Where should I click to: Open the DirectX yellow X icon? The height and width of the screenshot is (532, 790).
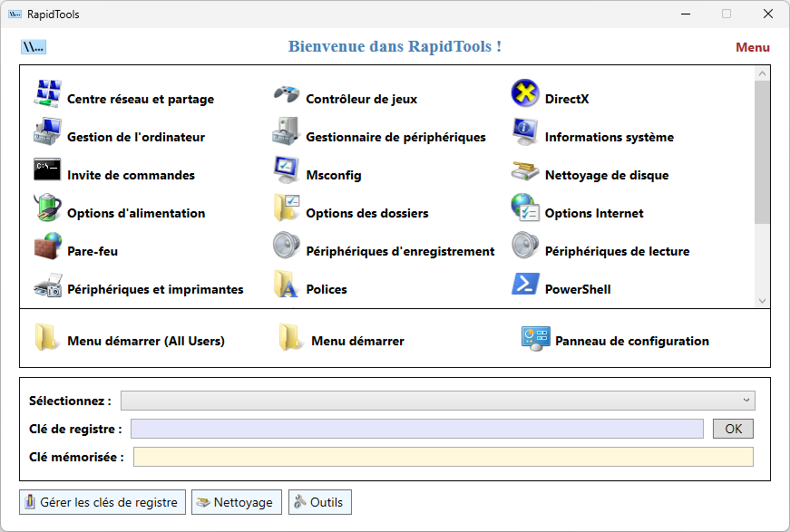tap(525, 93)
